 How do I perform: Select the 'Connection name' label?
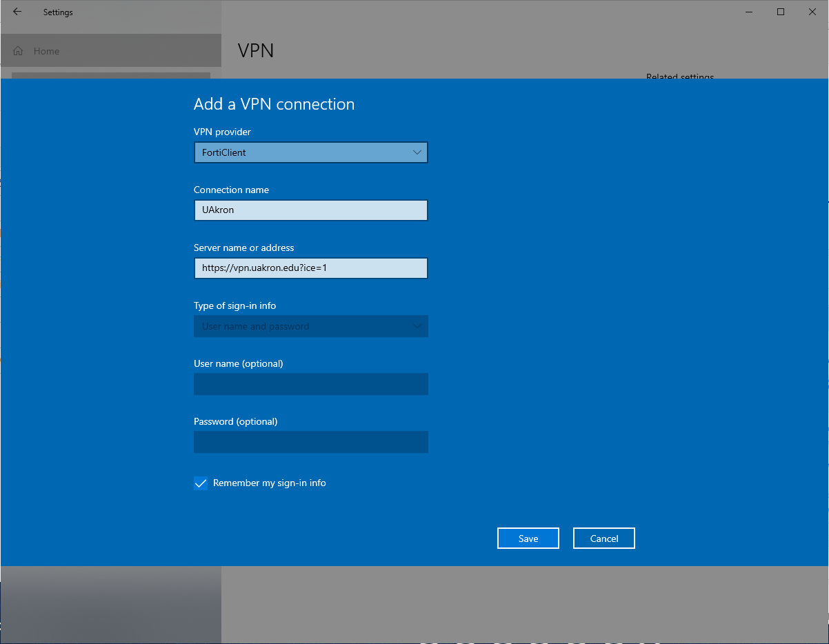pos(232,190)
